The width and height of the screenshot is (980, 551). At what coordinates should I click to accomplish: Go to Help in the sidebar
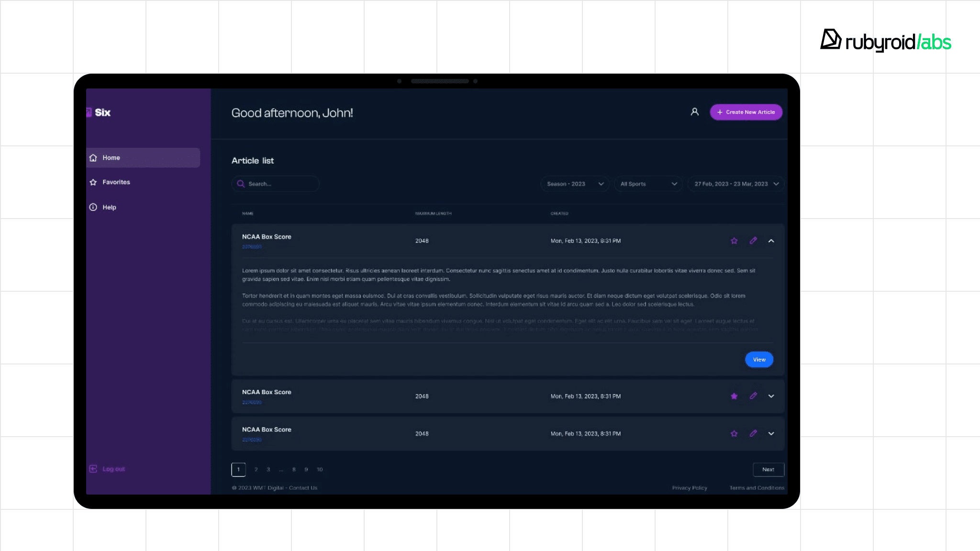pos(109,207)
